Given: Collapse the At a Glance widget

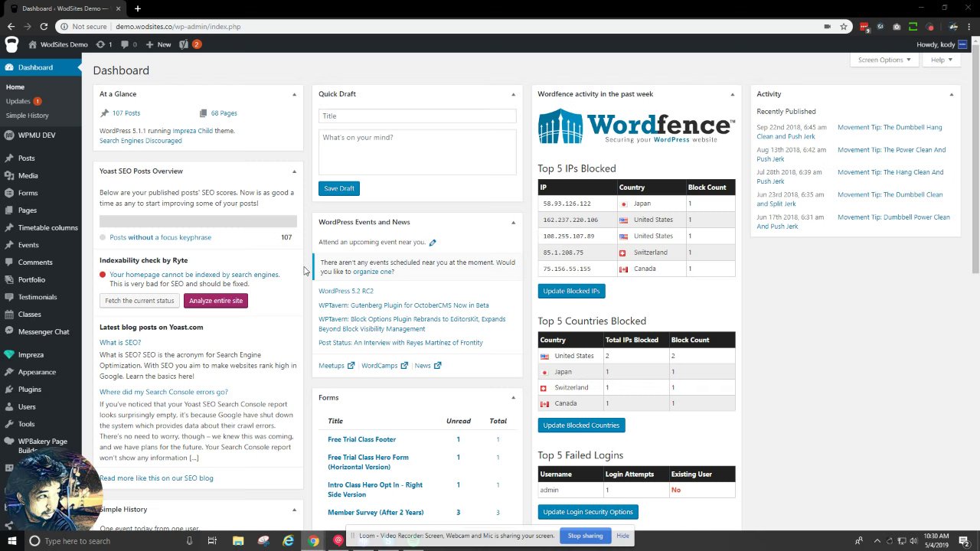Looking at the screenshot, I should point(294,94).
